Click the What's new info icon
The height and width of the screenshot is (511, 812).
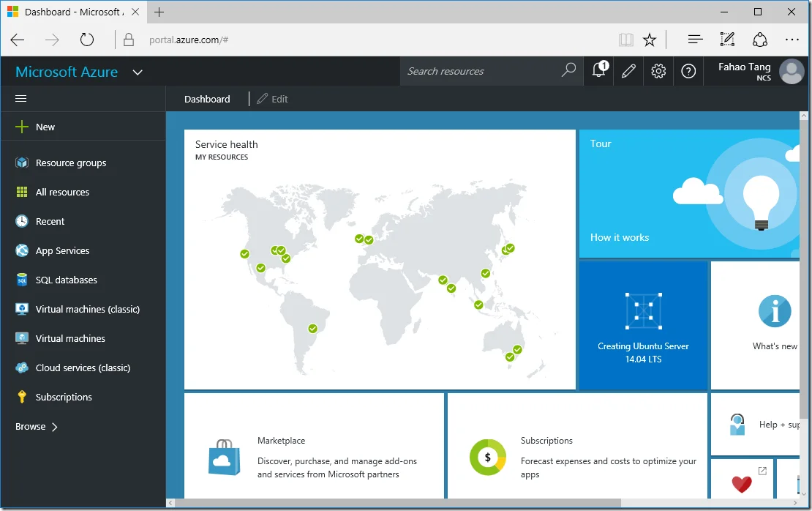click(x=775, y=311)
